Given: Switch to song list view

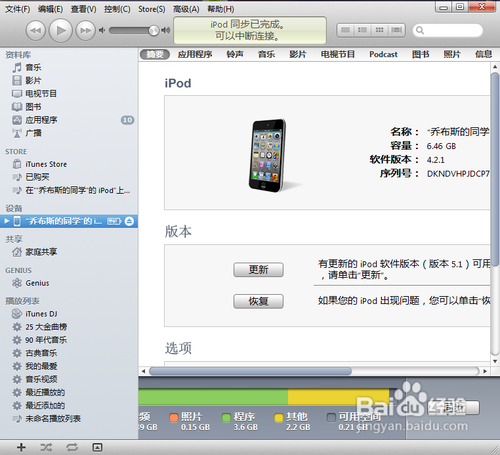Looking at the screenshot, I should [x=346, y=30].
